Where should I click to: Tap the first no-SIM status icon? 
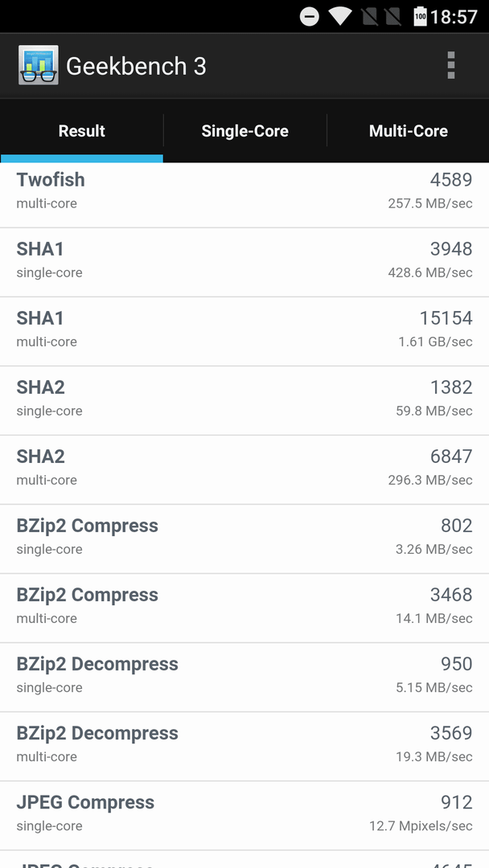point(369,16)
